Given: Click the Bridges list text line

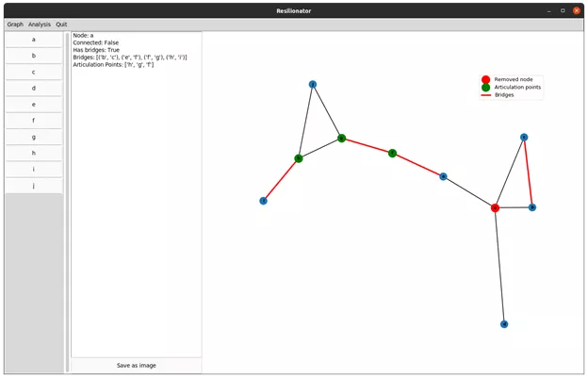Looking at the screenshot, I should coord(130,58).
